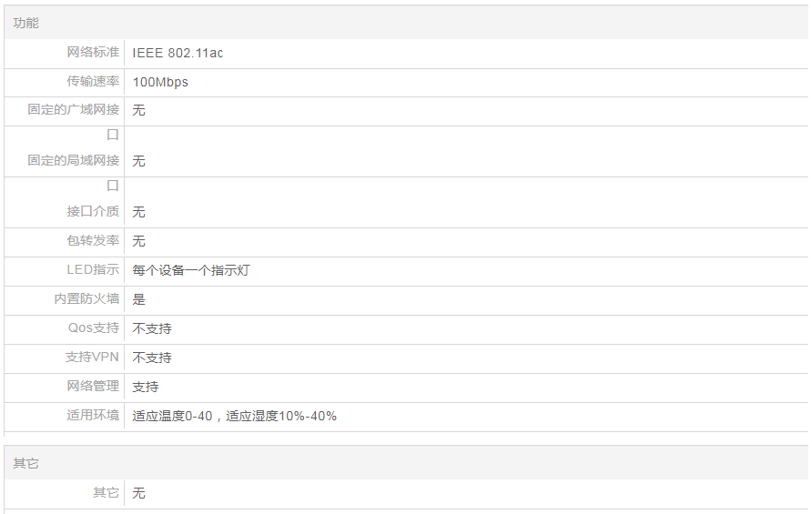
Task: Click the LED指示 label
Action: 93,270
